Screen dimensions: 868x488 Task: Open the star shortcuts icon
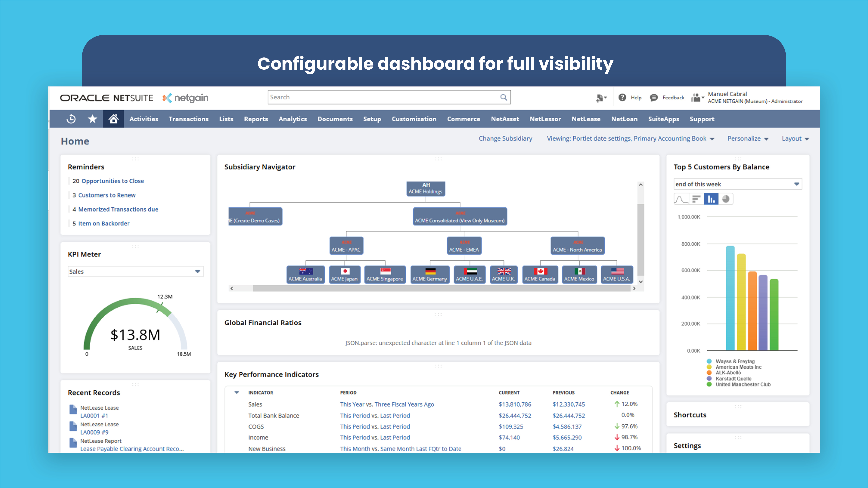(92, 119)
